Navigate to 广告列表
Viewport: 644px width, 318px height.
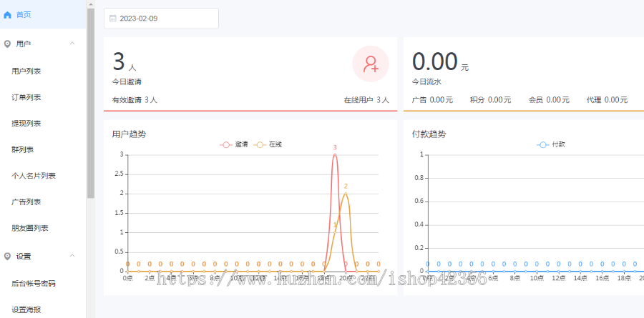pos(26,202)
